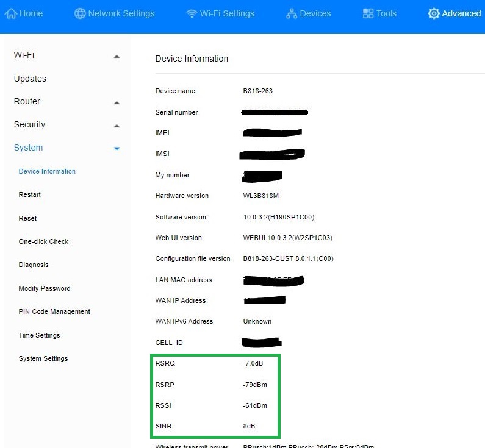Click the Tools grid icon
The height and width of the screenshot is (448, 485).
pos(368,13)
